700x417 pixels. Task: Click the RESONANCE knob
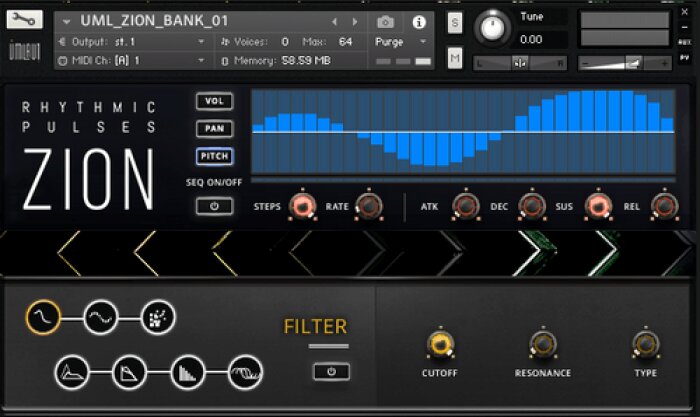[543, 345]
